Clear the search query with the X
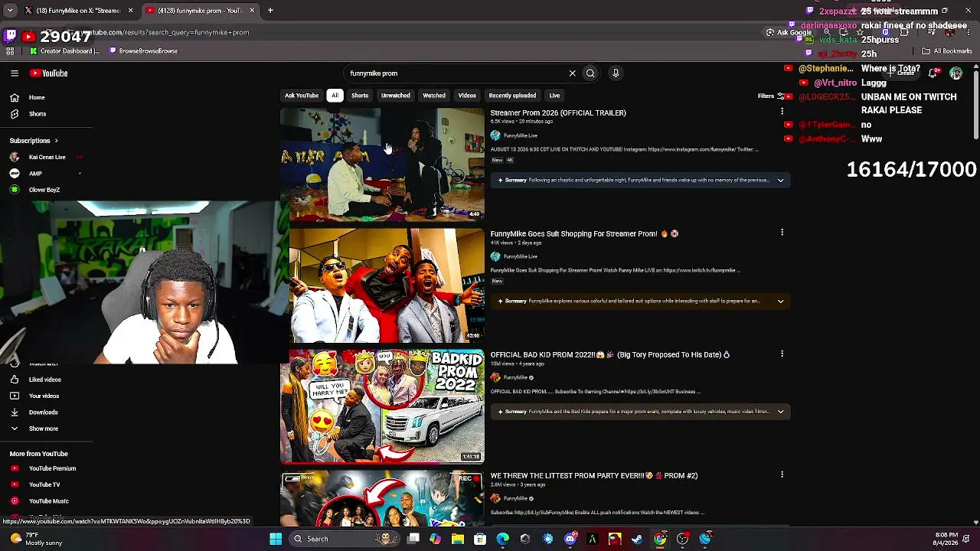This screenshot has height=551, width=980. [572, 73]
